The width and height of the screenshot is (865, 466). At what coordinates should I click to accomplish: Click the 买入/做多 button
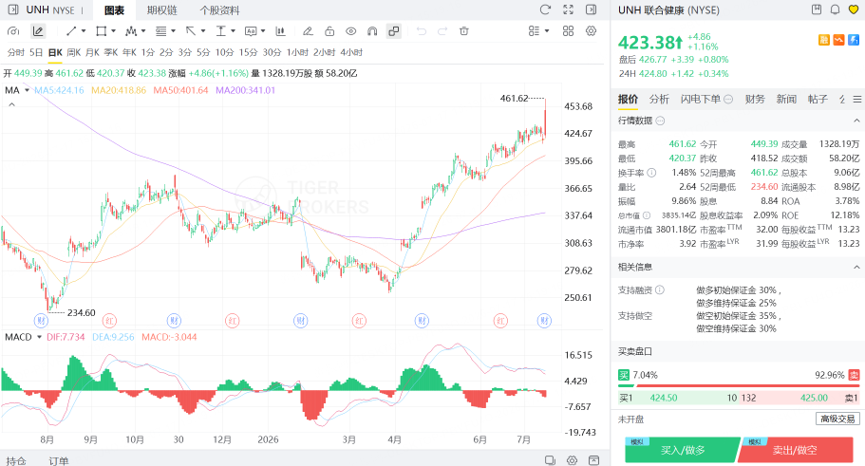tap(682, 450)
